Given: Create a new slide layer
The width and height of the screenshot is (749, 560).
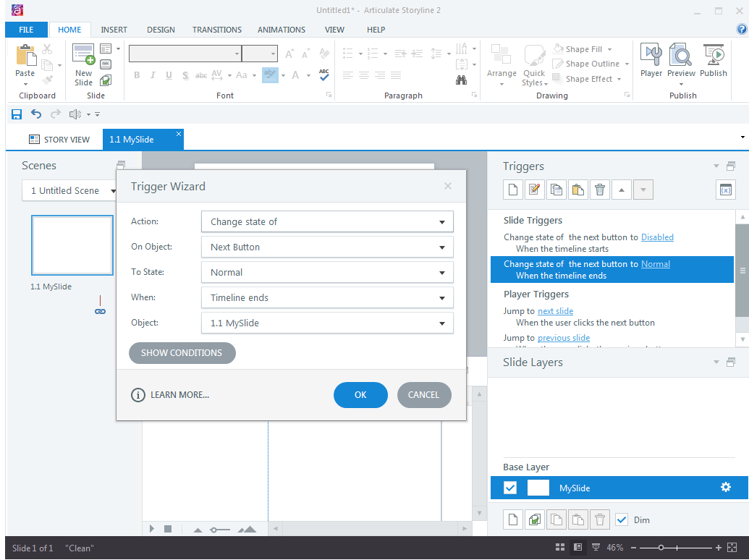Looking at the screenshot, I should tap(512, 519).
